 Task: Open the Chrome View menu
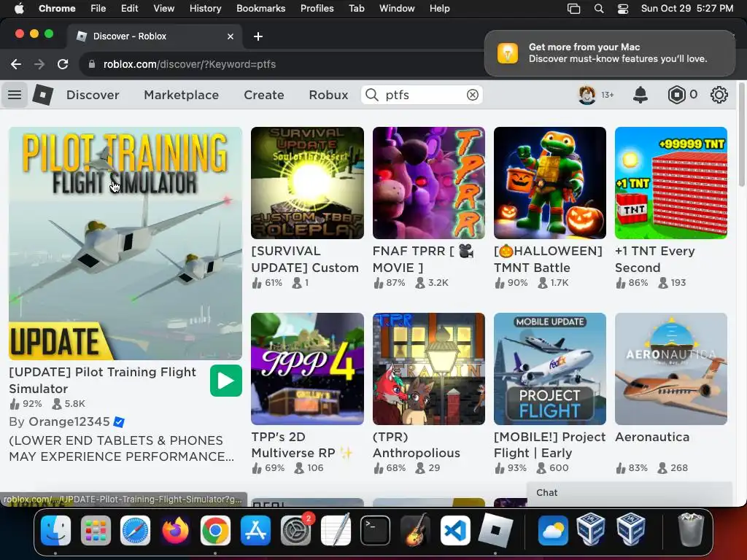[x=164, y=9]
